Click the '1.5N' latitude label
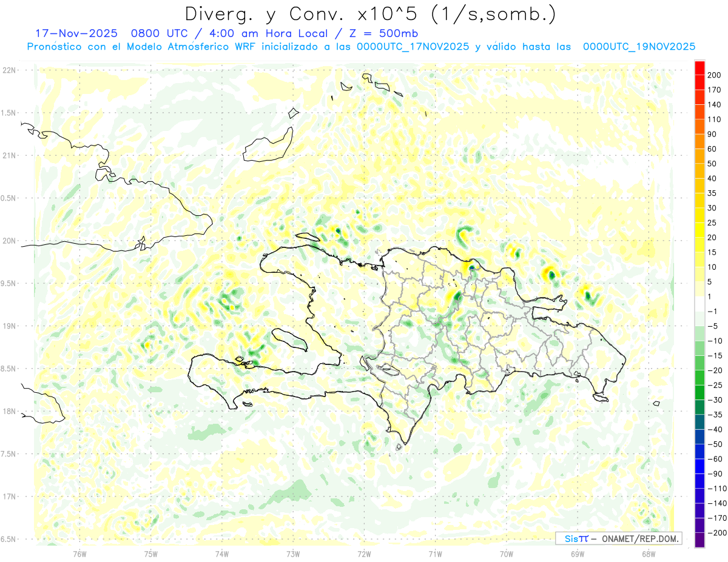Screen dimensions: 728x562 (8, 113)
